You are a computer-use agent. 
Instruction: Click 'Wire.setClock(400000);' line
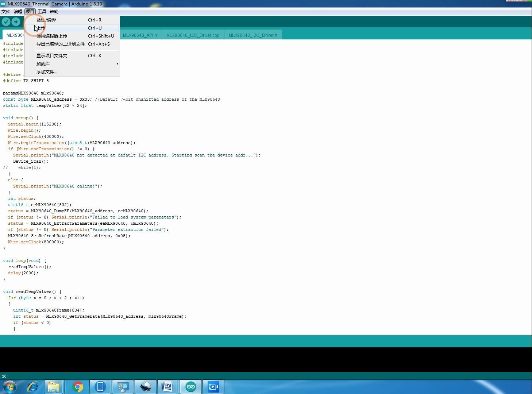36,136
